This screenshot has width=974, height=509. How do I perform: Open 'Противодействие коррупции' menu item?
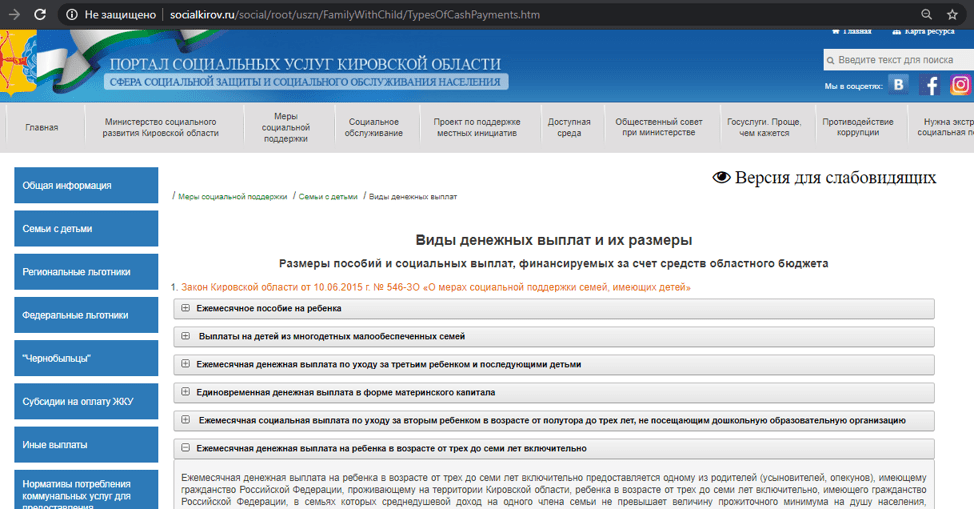click(x=858, y=127)
